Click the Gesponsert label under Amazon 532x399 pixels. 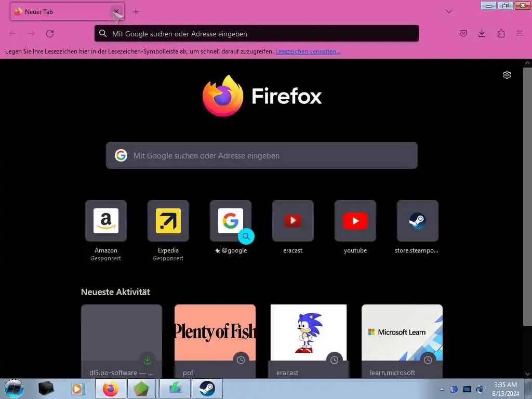click(x=105, y=258)
